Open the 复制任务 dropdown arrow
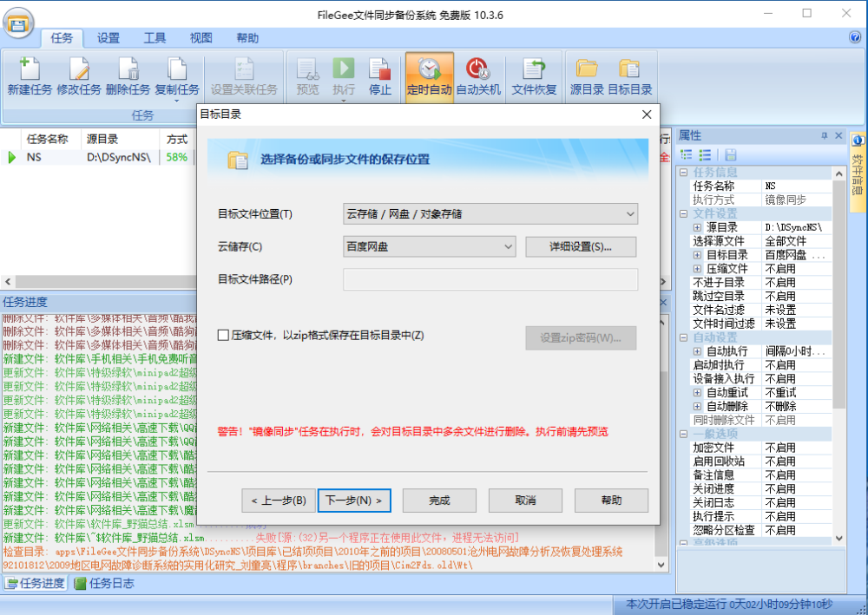This screenshot has width=868, height=615. pyautogui.click(x=177, y=101)
